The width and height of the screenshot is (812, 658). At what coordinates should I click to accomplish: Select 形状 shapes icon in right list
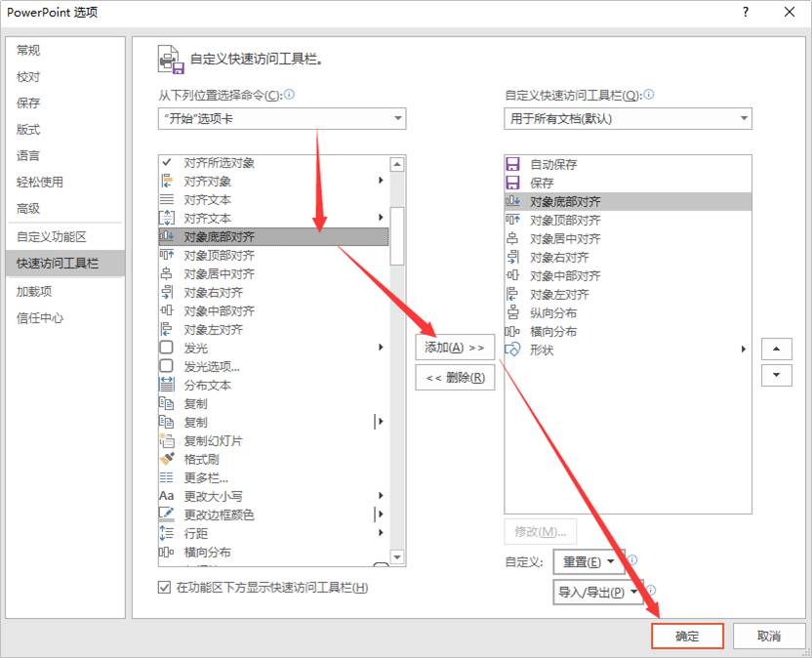(x=512, y=350)
